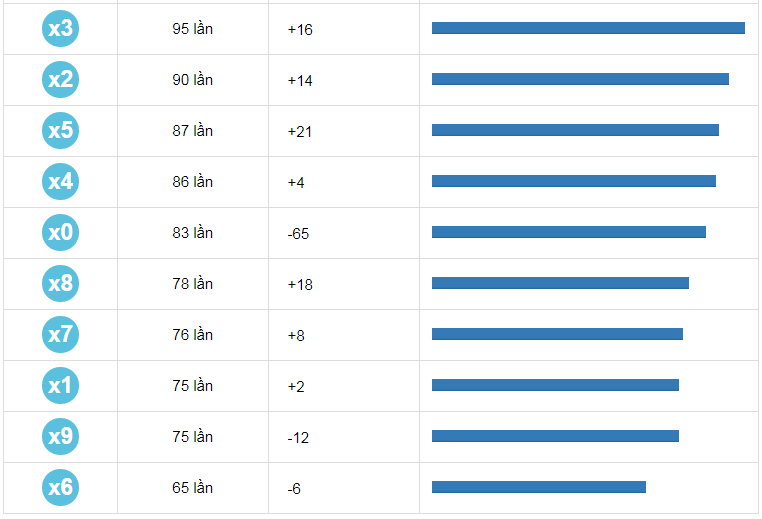Screen dimensions: 762x519
Task: Select the x8 circle badge
Action: [60, 284]
